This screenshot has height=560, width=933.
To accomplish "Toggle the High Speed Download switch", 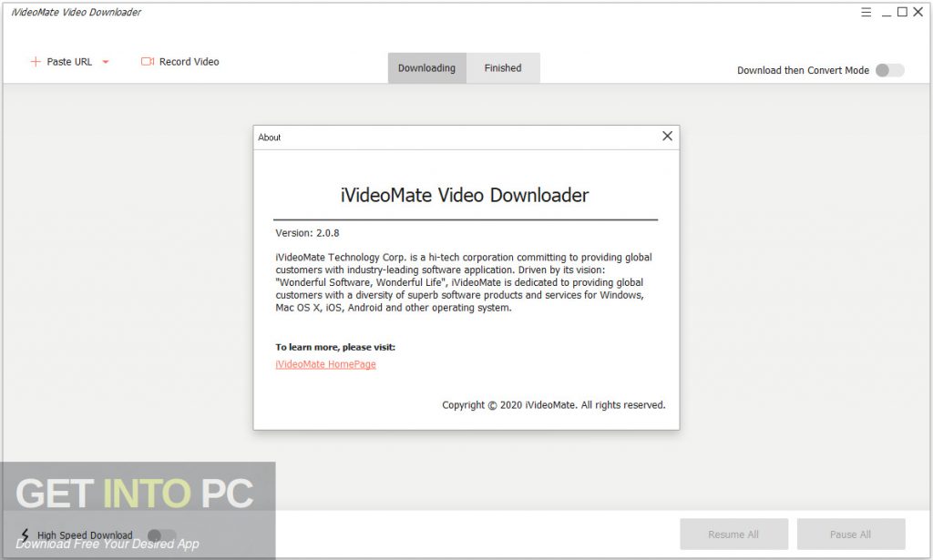I will click(x=162, y=535).
